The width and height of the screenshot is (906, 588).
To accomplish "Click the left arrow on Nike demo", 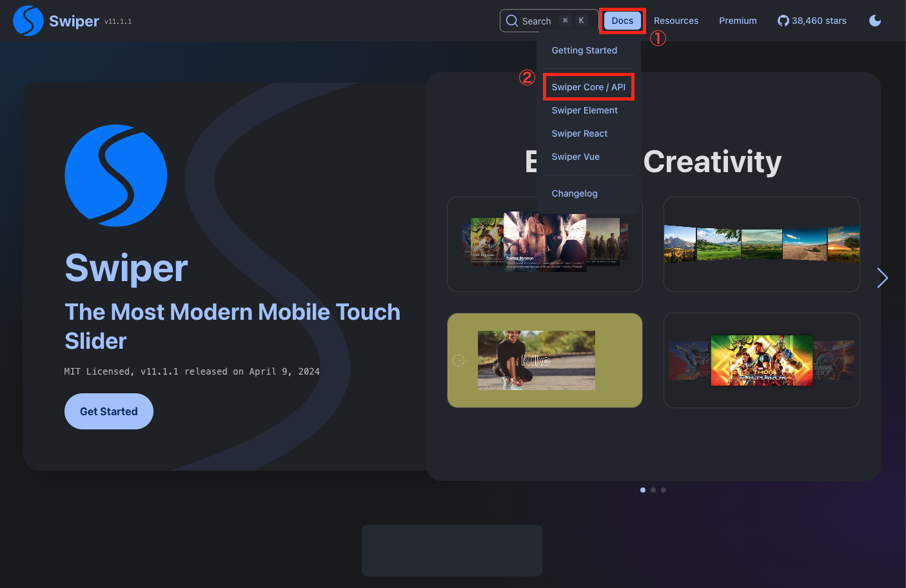I will click(458, 360).
